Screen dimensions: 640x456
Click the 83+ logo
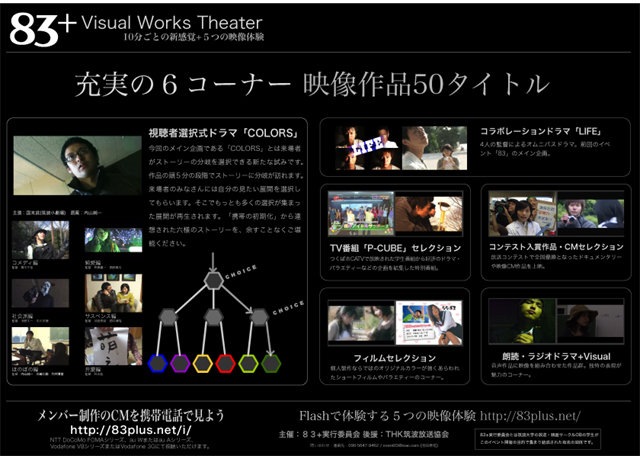(x=42, y=29)
